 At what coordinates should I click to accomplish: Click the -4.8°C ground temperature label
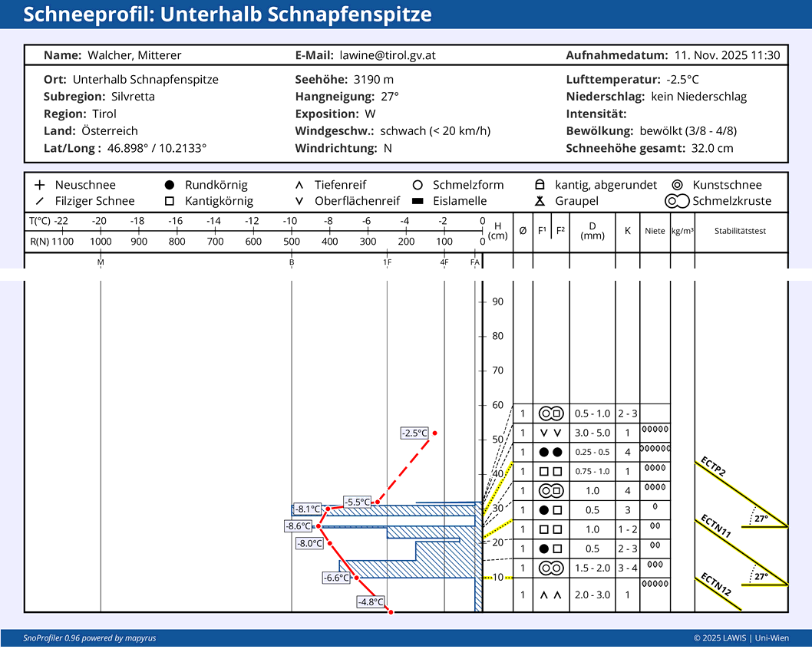coord(371,602)
